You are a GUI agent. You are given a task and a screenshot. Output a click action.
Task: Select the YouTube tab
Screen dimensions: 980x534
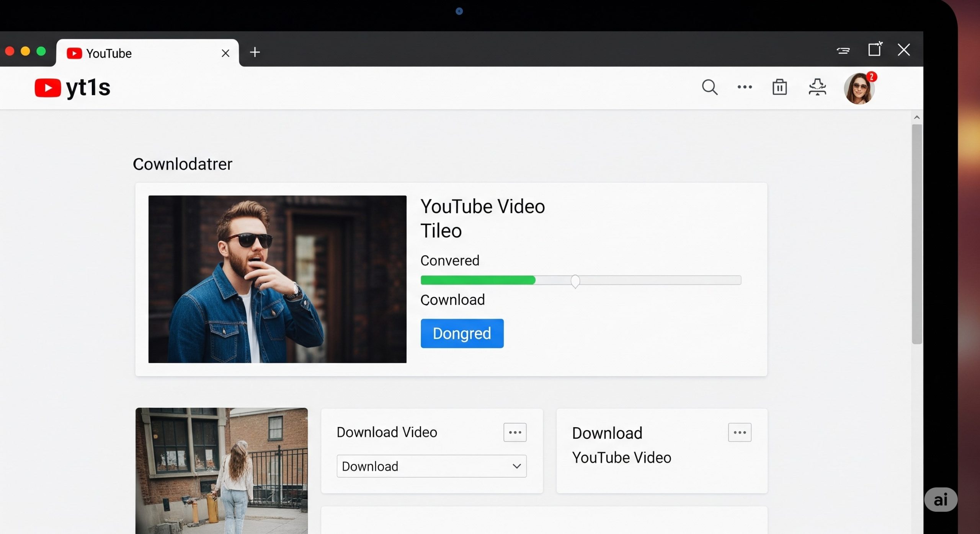[x=147, y=53]
